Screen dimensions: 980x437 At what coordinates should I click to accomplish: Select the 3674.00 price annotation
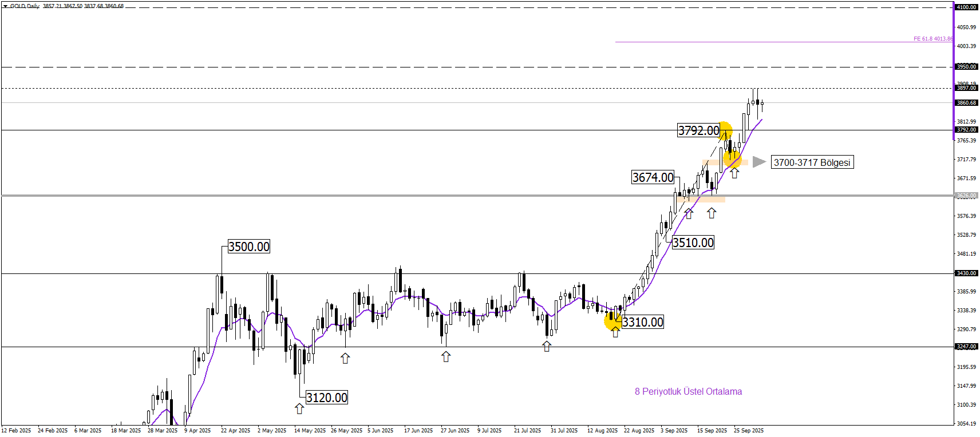point(653,177)
